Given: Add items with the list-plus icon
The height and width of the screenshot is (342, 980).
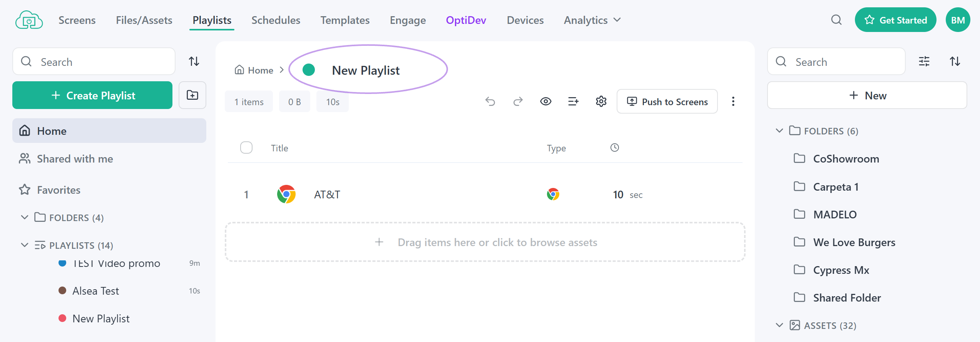Looking at the screenshot, I should click(x=574, y=102).
